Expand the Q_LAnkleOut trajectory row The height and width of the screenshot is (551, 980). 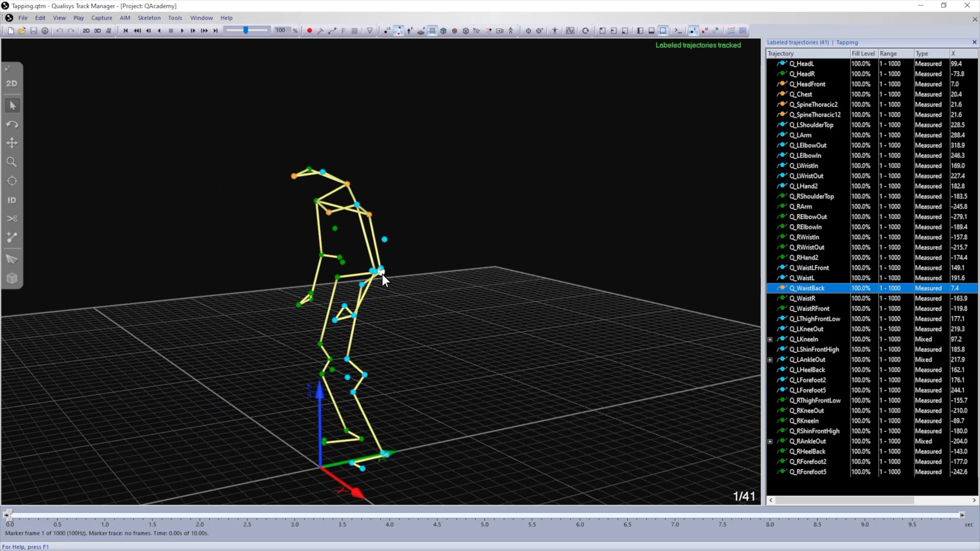(770, 360)
